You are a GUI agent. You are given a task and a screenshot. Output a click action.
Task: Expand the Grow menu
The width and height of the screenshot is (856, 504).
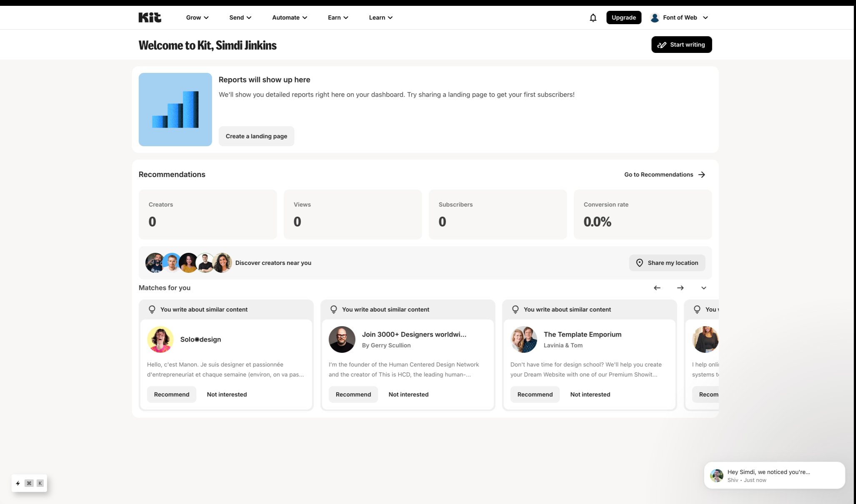(197, 17)
